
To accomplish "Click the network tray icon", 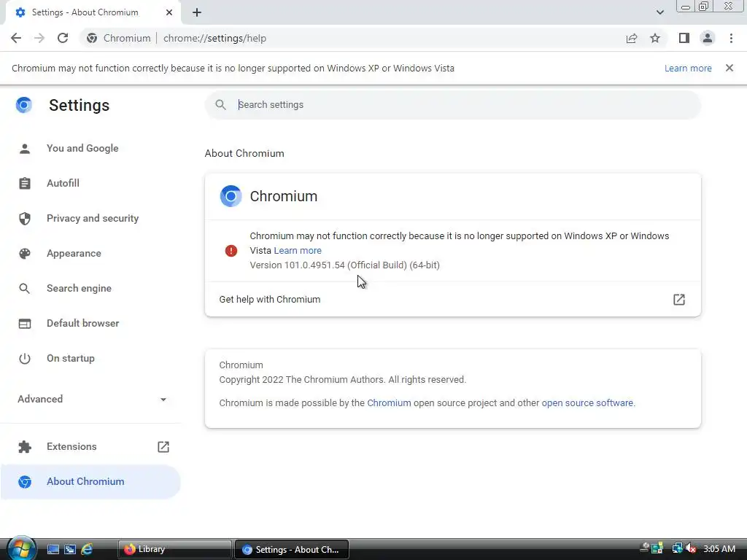I will coord(677,549).
